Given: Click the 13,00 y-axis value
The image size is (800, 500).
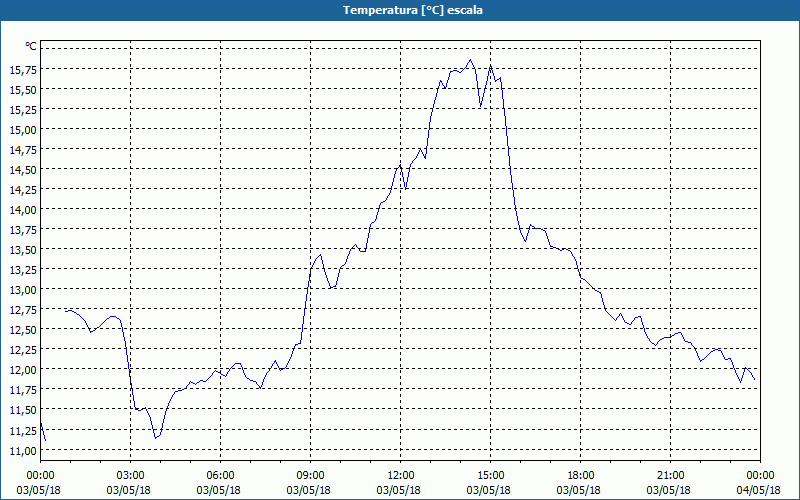Looking at the screenshot, I should [x=23, y=290].
